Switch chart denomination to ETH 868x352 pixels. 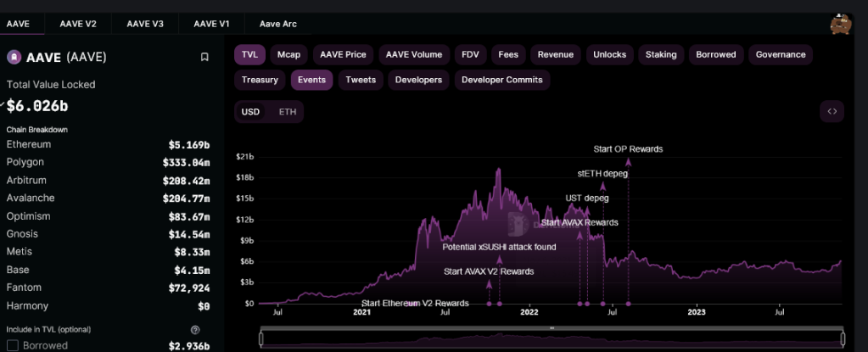pos(288,112)
